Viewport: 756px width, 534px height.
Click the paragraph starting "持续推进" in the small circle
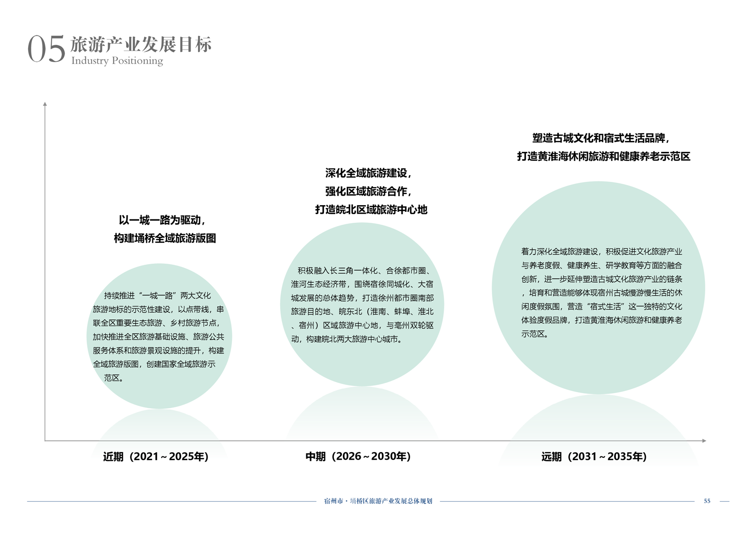coord(159,336)
